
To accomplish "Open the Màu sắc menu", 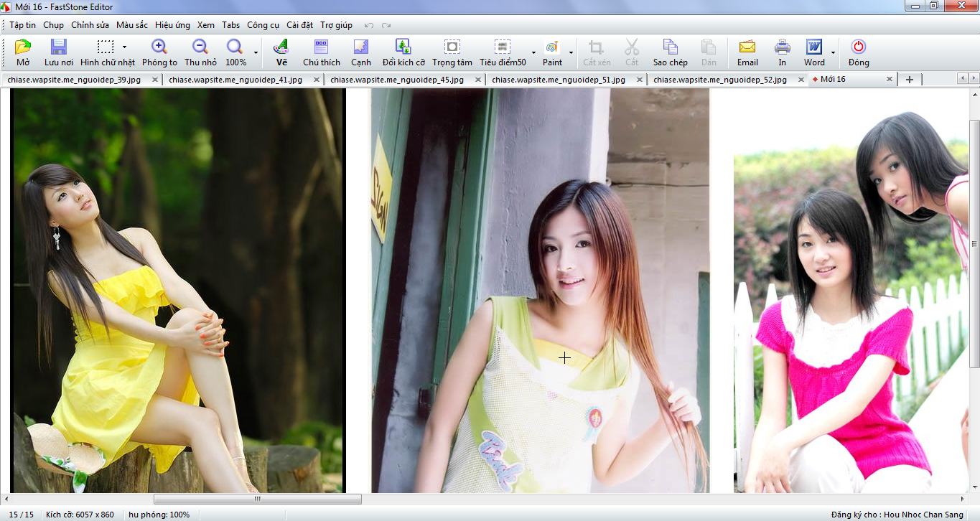I will tap(131, 25).
